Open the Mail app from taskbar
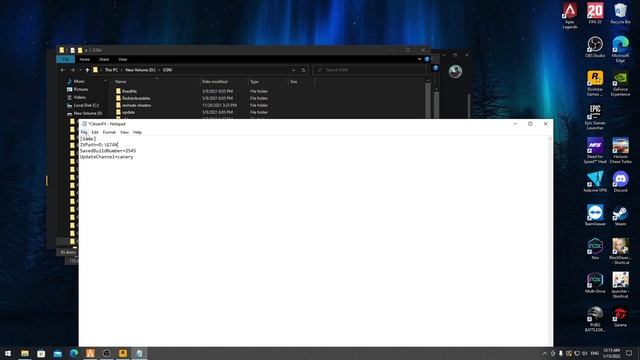Viewport: 640px width, 360px height. [58, 353]
